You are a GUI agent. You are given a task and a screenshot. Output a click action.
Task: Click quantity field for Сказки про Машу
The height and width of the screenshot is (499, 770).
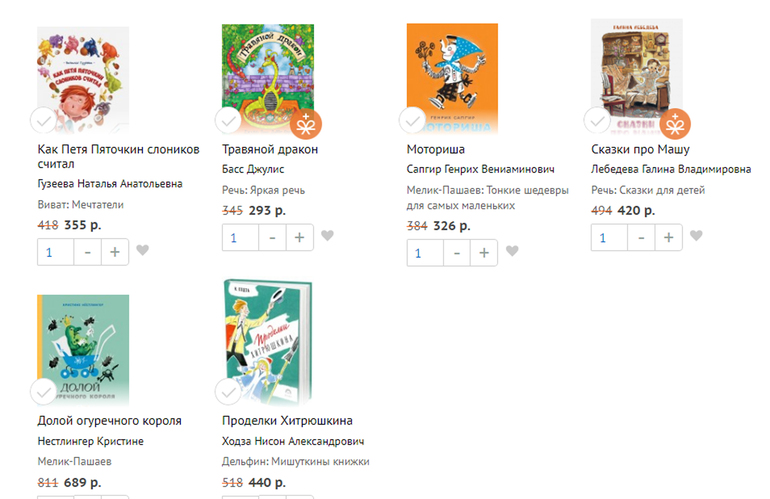(609, 238)
